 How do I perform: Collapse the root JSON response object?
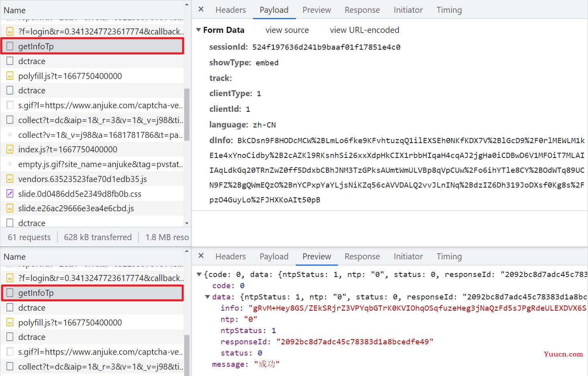pos(199,275)
